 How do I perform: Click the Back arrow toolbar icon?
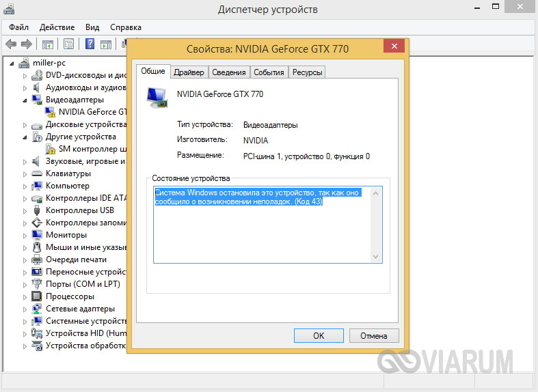click(x=11, y=44)
